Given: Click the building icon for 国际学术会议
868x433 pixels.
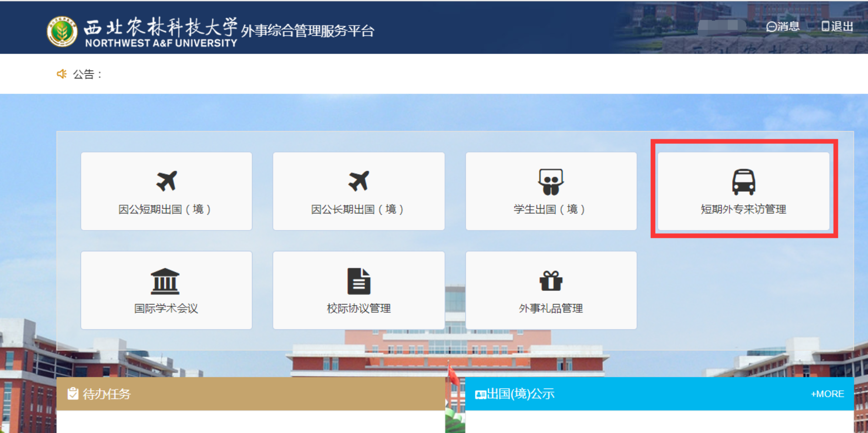Looking at the screenshot, I should (x=165, y=281).
